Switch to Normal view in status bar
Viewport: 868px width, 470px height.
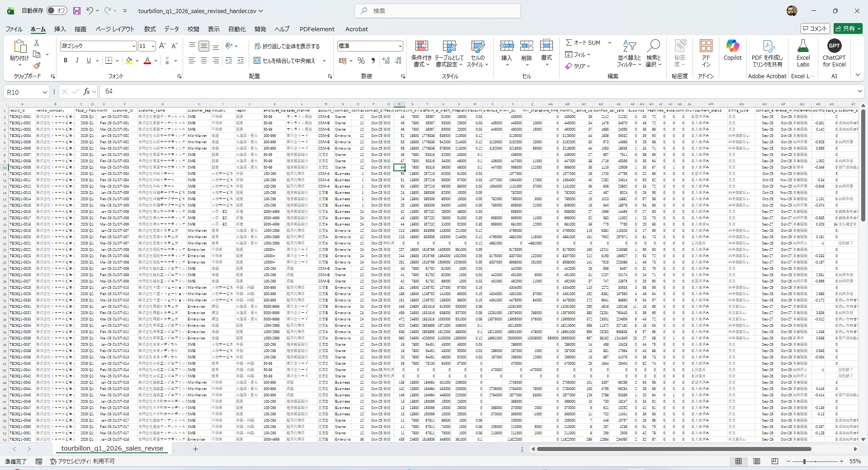738,461
